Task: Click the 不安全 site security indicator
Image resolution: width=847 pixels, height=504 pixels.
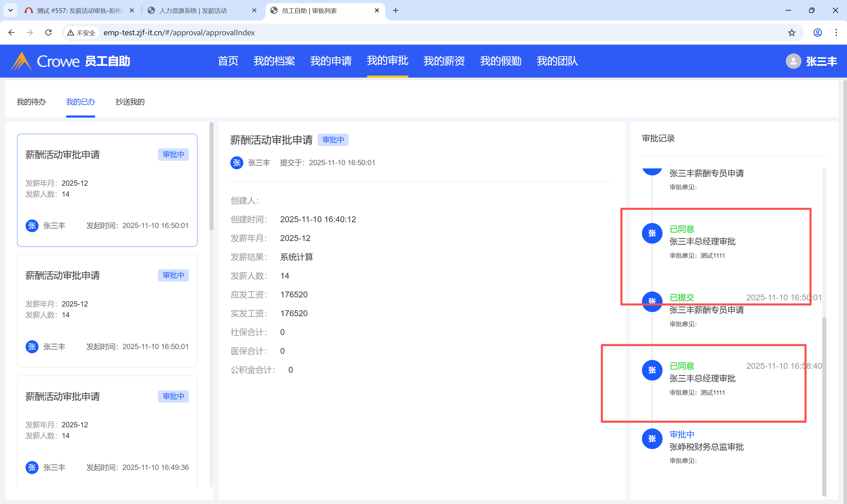Action: pyautogui.click(x=81, y=33)
